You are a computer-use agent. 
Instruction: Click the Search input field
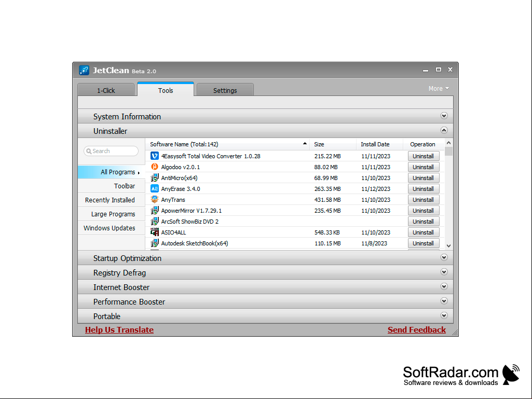pyautogui.click(x=111, y=151)
